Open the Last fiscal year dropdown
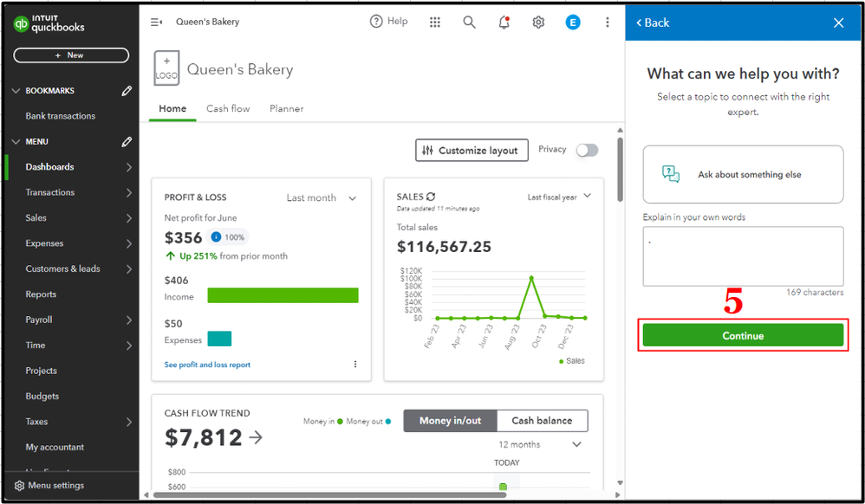865x504 pixels. click(559, 197)
